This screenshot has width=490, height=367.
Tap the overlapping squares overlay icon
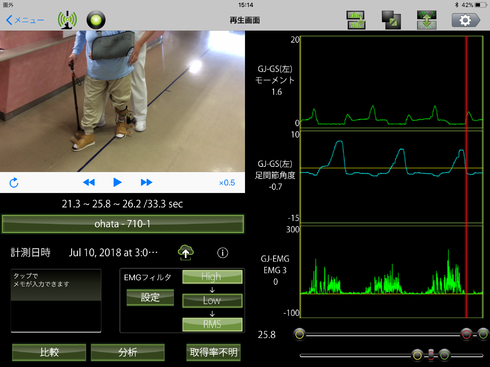(391, 20)
